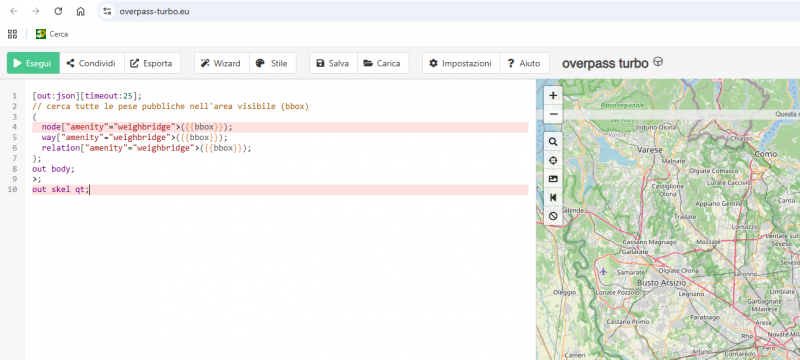The image size is (800, 360).
Task: Click the relation["amenity"="weighbridge"] line
Action: 147,148
